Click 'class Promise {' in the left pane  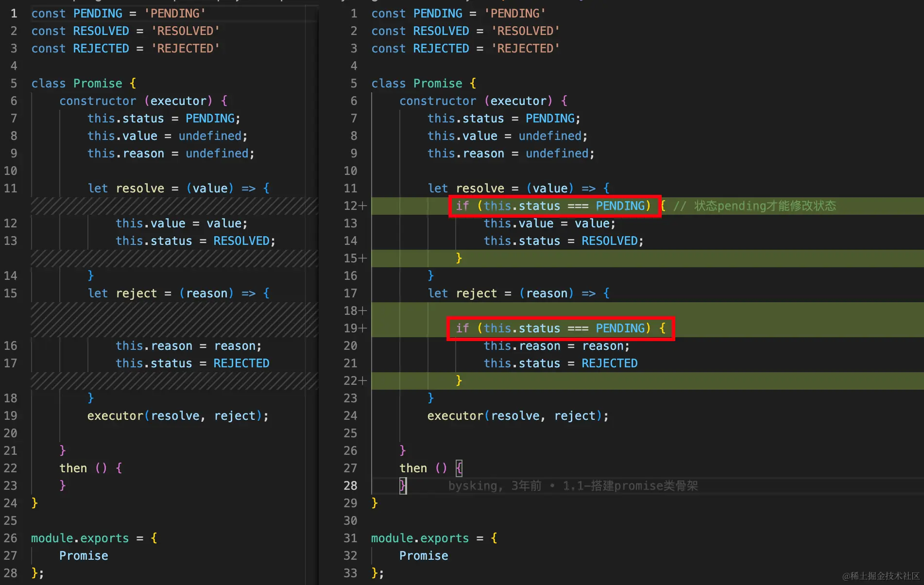[84, 84]
